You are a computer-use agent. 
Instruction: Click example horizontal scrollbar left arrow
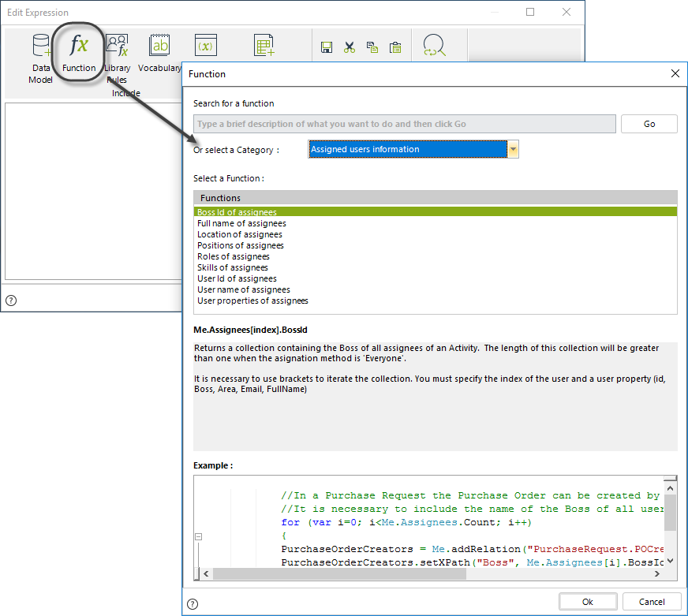[206, 574]
